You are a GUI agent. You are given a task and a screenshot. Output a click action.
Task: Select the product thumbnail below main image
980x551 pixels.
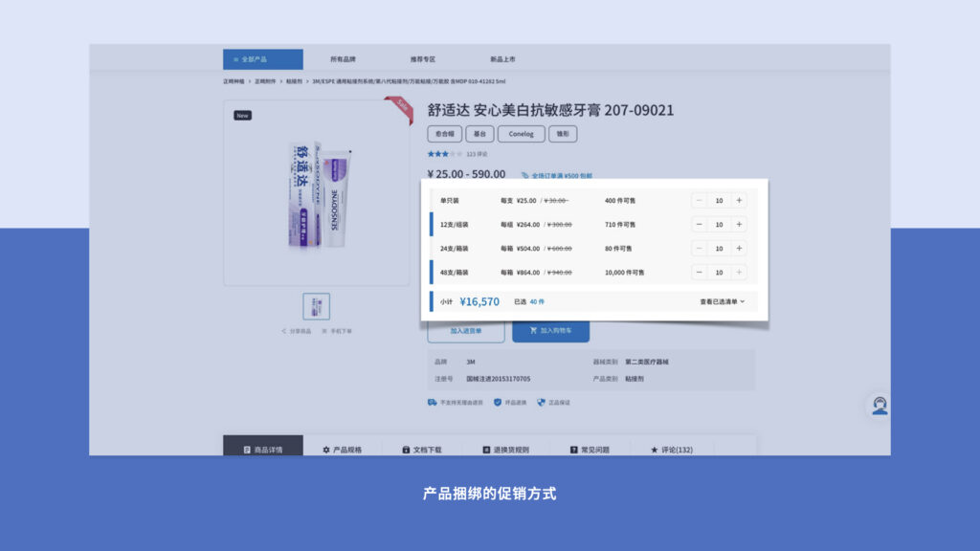[x=316, y=307]
